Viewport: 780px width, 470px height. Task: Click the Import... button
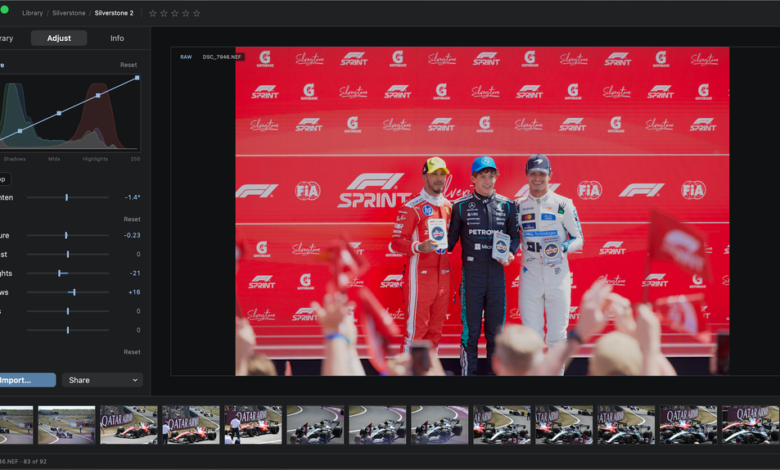coord(28,380)
